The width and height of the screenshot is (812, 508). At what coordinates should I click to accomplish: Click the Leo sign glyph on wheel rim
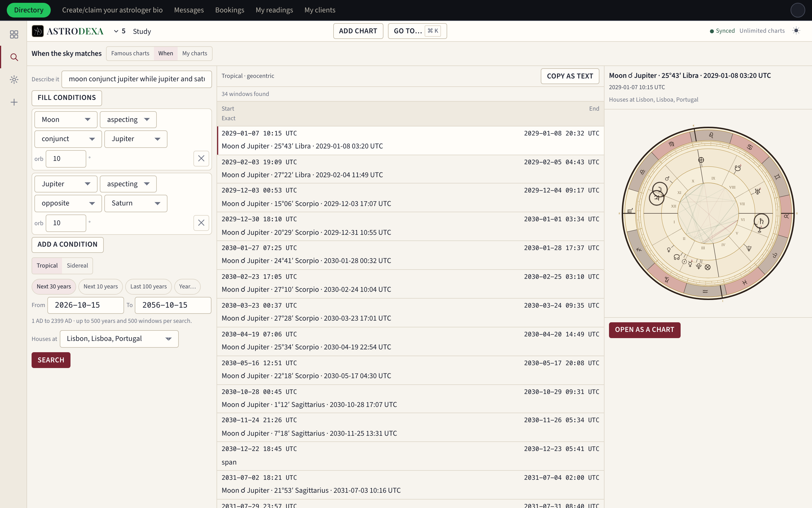coord(711,135)
